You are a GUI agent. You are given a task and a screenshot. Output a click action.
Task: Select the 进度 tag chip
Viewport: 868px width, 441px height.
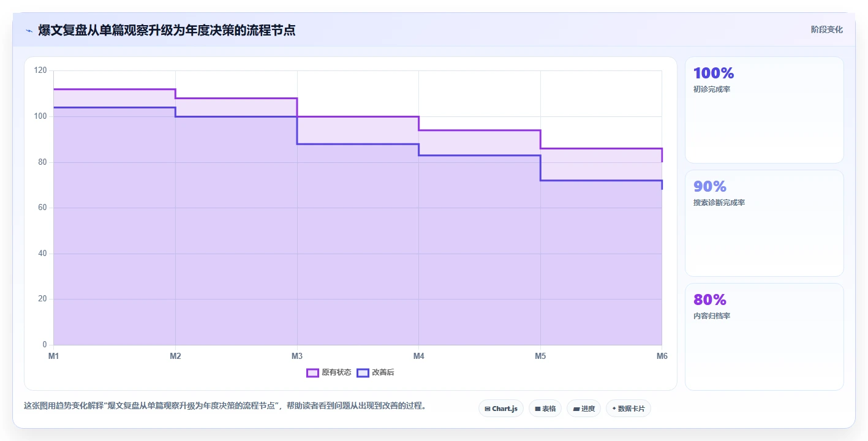583,409
